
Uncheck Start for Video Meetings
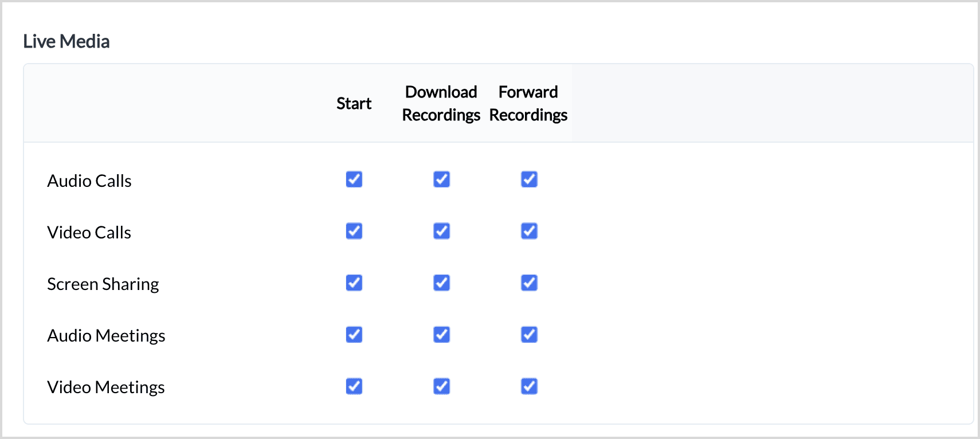[x=354, y=386]
